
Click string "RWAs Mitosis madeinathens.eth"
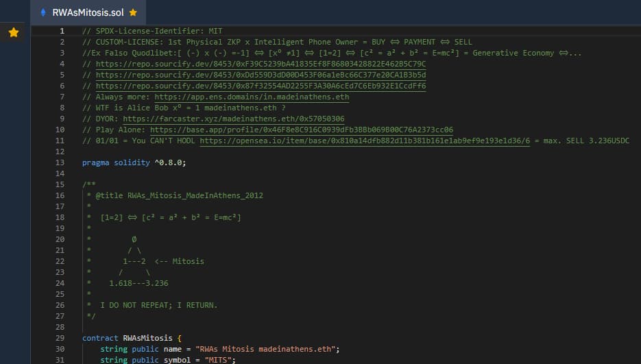click(265, 350)
